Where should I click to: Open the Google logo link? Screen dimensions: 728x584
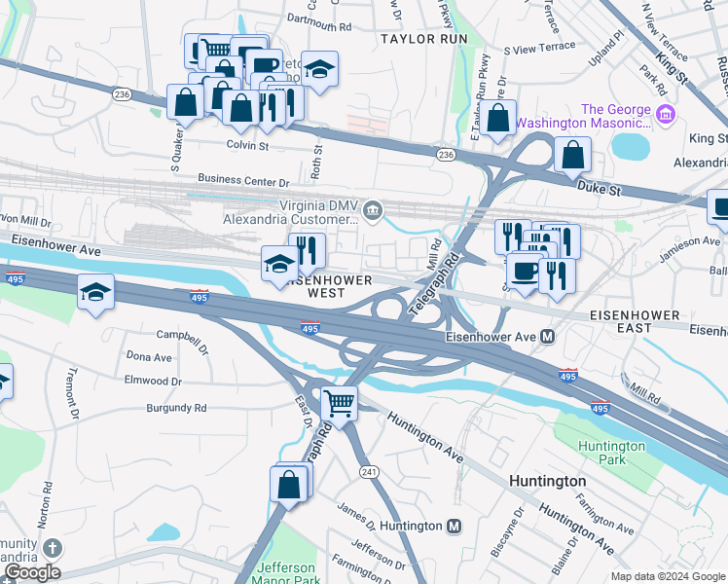coord(32,573)
